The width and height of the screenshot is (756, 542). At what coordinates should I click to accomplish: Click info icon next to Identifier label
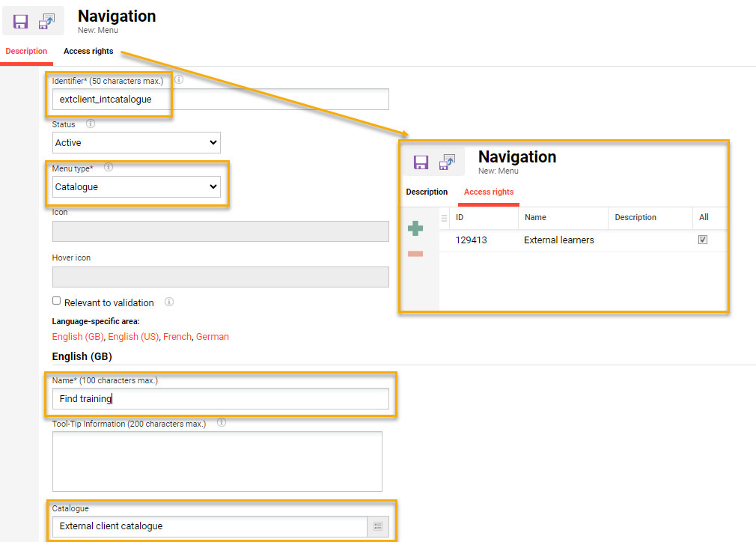click(x=179, y=79)
